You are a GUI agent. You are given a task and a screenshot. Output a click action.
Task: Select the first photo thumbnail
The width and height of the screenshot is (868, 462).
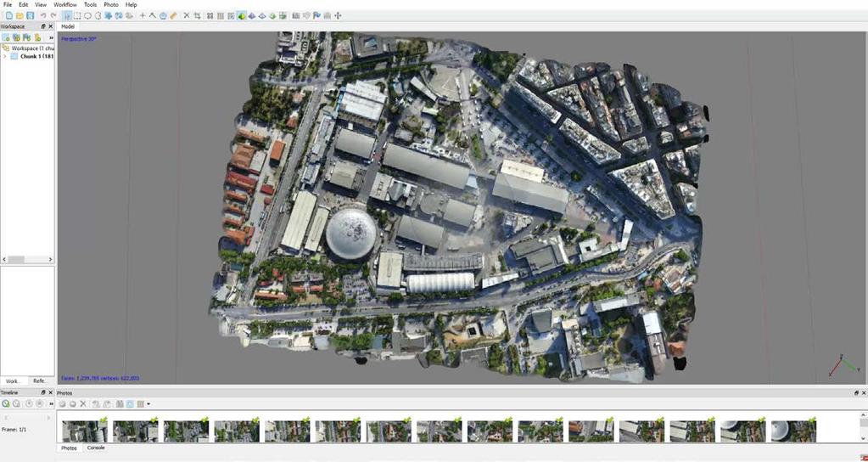(x=84, y=430)
